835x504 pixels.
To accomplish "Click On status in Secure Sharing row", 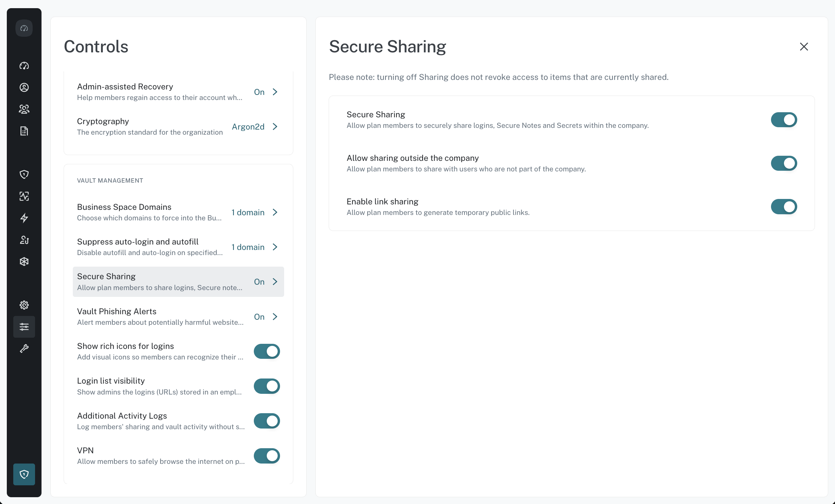I will click(x=259, y=282).
